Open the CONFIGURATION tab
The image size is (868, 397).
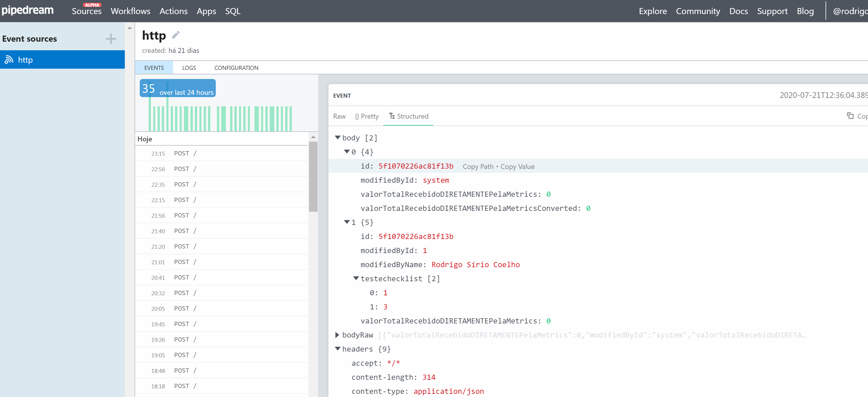point(236,68)
